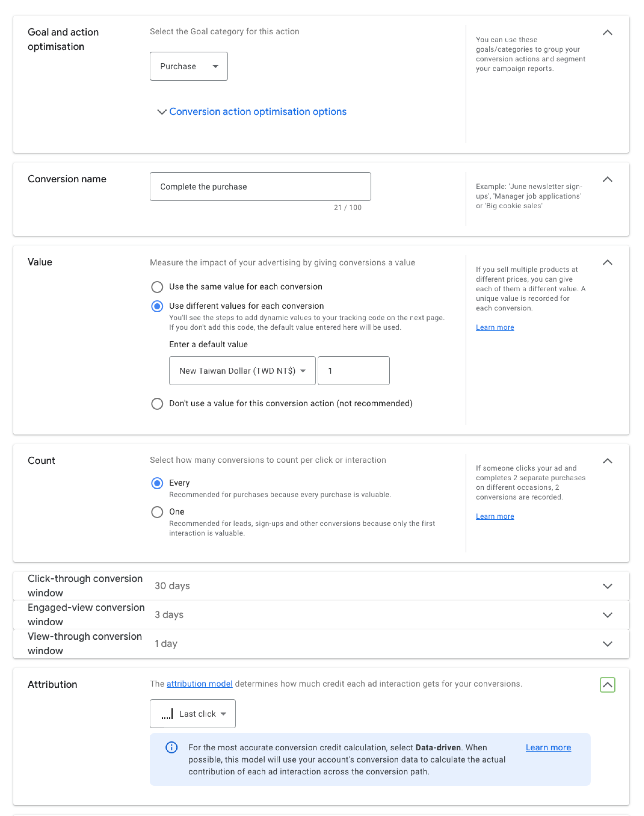The height and width of the screenshot is (816, 644).
Task: Open the Purchase goal category dropdown
Action: 188,66
